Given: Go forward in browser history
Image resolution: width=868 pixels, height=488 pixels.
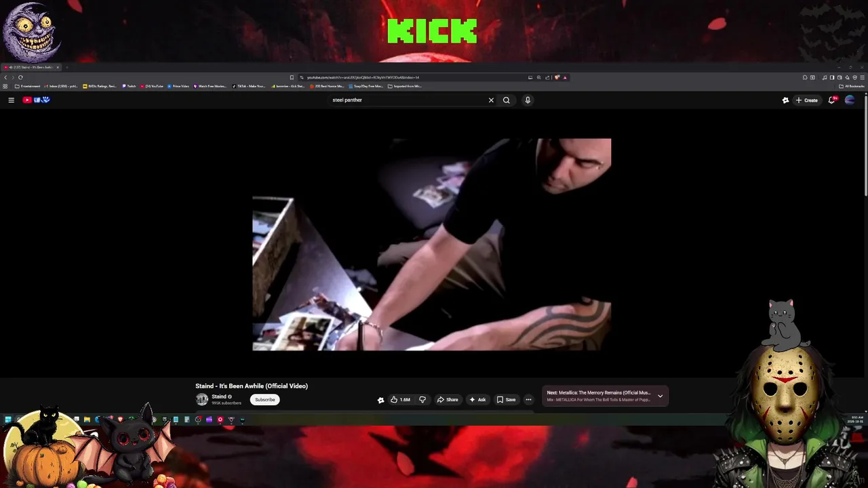Looking at the screenshot, I should [13, 77].
